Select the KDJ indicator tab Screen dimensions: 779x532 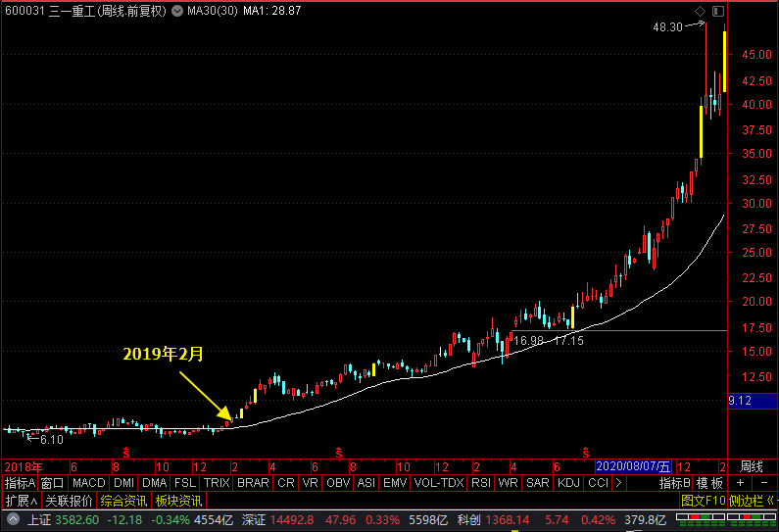568,483
